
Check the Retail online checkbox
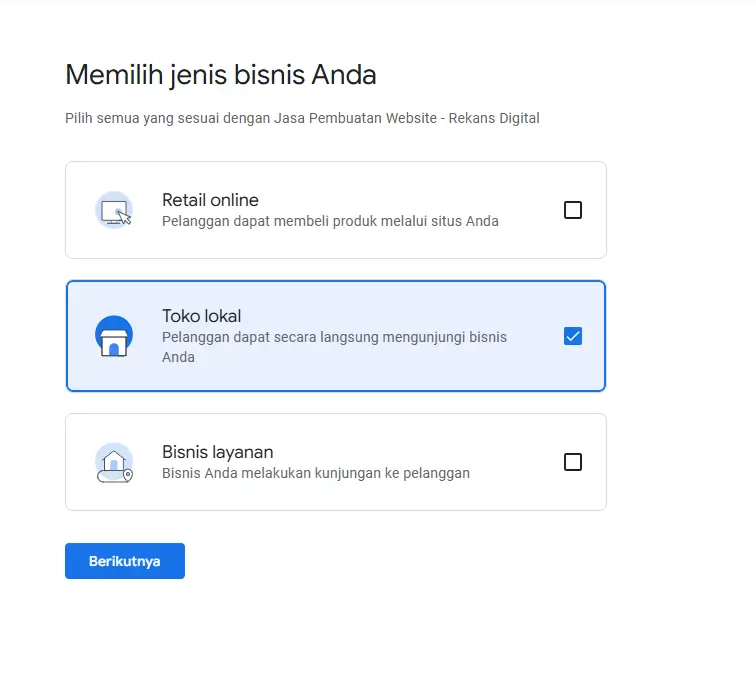tap(573, 210)
